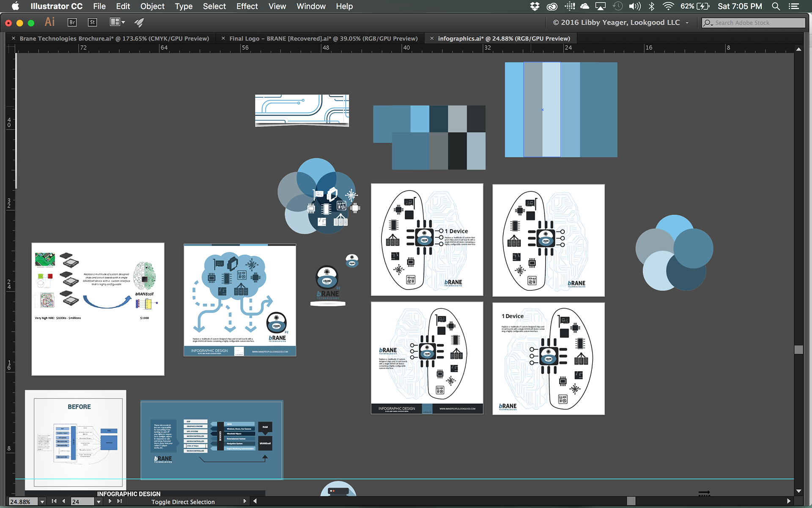Image resolution: width=812 pixels, height=508 pixels.
Task: Open Spotlight search in menu bar
Action: [776, 6]
